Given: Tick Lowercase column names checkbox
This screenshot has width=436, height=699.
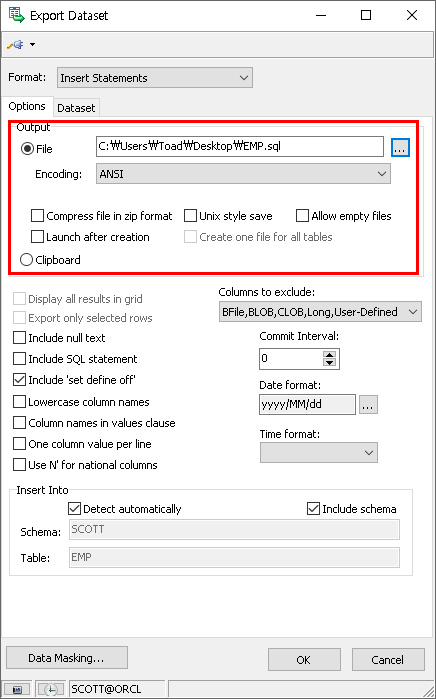Looking at the screenshot, I should (20, 402).
